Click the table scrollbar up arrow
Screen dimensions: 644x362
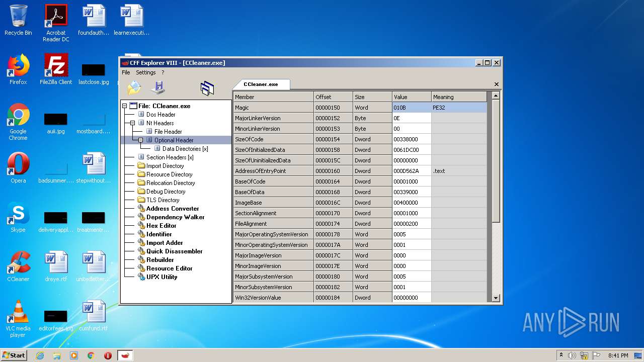coord(496,96)
